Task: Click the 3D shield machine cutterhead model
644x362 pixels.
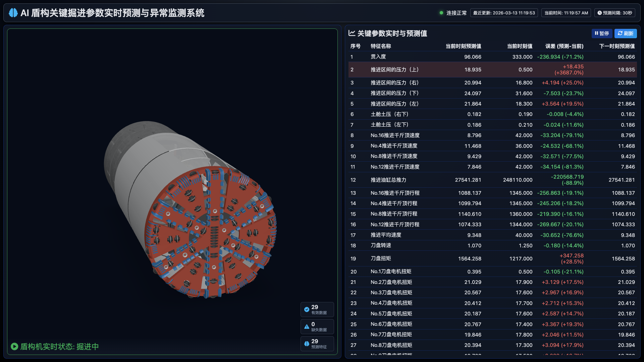Action: click(x=211, y=231)
